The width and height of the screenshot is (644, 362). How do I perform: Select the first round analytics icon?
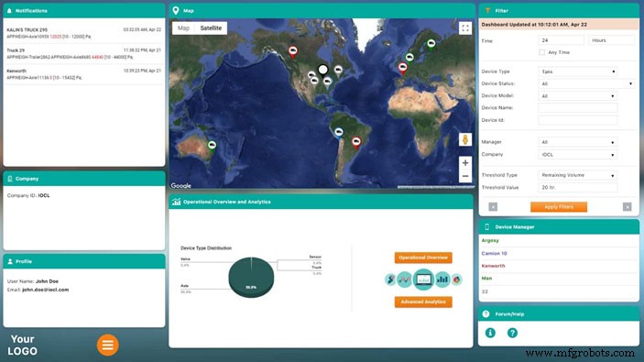(390, 280)
